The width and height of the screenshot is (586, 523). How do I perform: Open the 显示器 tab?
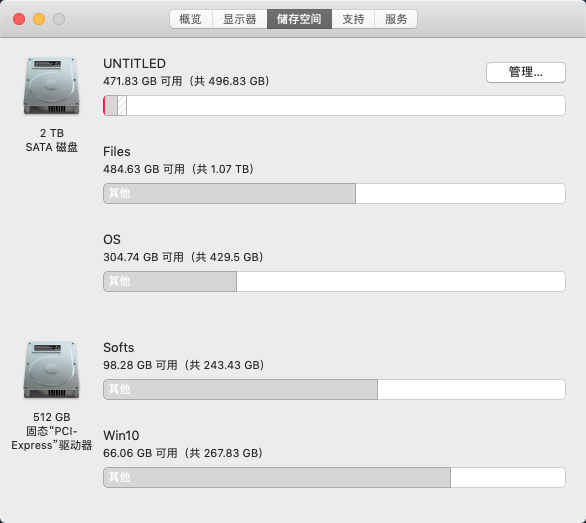coord(240,19)
